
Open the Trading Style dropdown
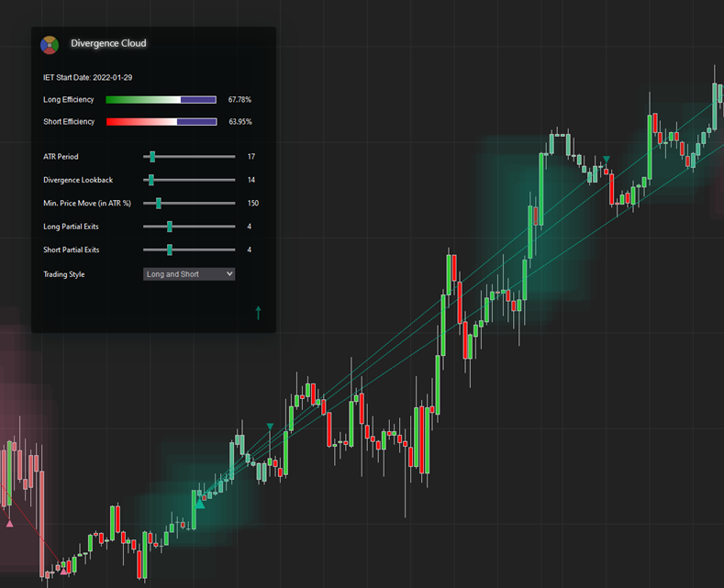pos(189,274)
